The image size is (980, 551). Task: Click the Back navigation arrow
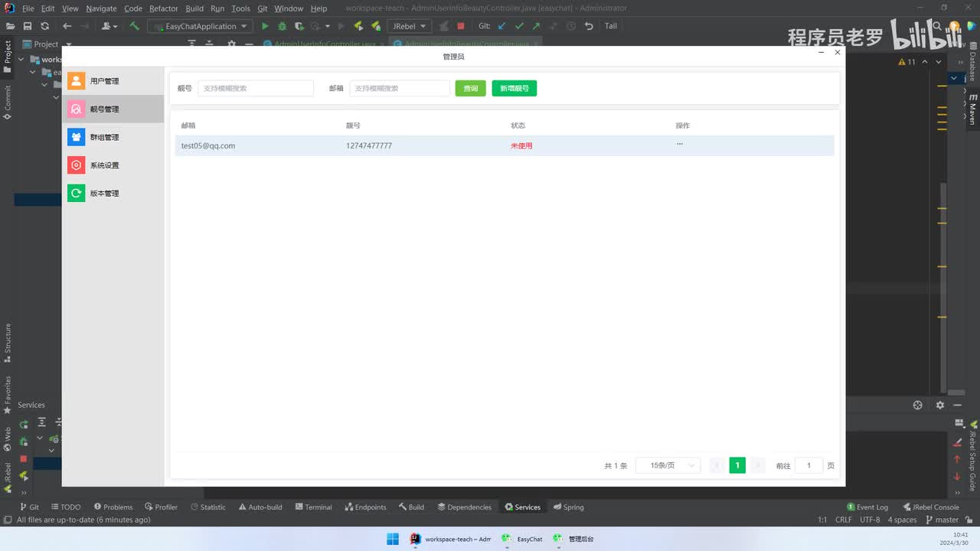[x=67, y=26]
